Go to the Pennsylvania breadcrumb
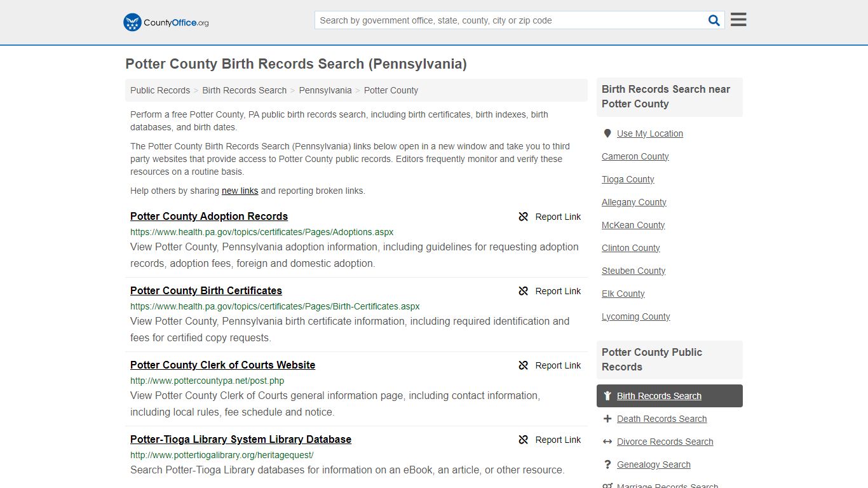The image size is (868, 488). coord(325,90)
